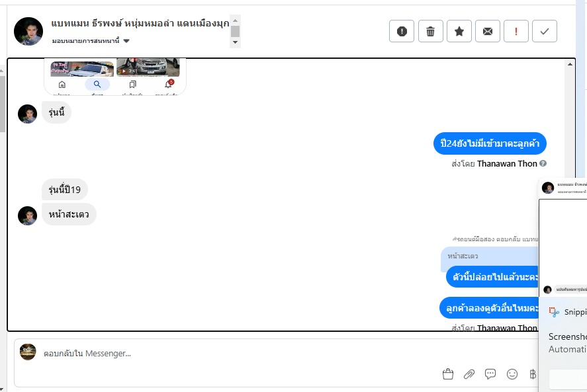Viewport: 587px width, 392px height.
Task: Attach a file with the paperclip icon
Action: coord(469,373)
